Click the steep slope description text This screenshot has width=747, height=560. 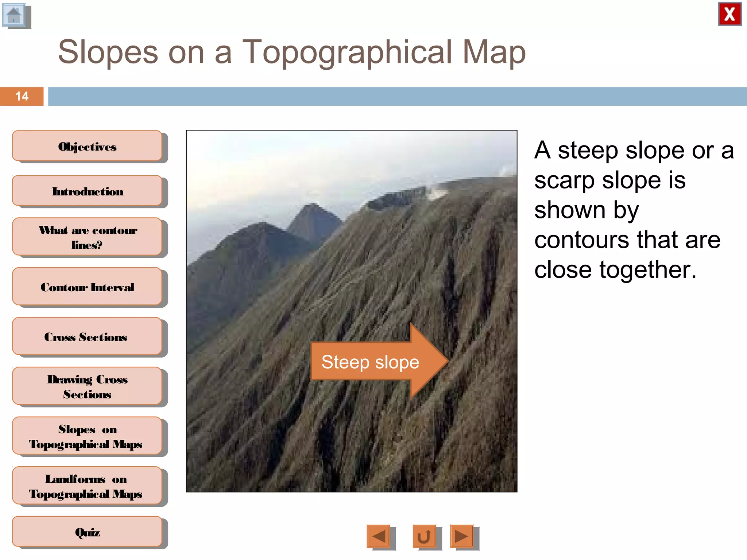pyautogui.click(x=633, y=209)
